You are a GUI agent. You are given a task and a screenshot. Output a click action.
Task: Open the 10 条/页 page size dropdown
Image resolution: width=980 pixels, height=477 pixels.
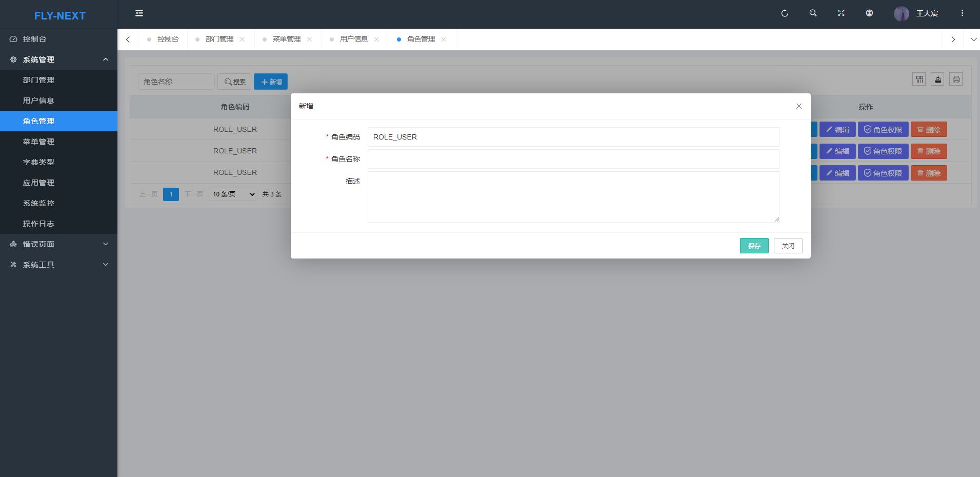tap(233, 194)
